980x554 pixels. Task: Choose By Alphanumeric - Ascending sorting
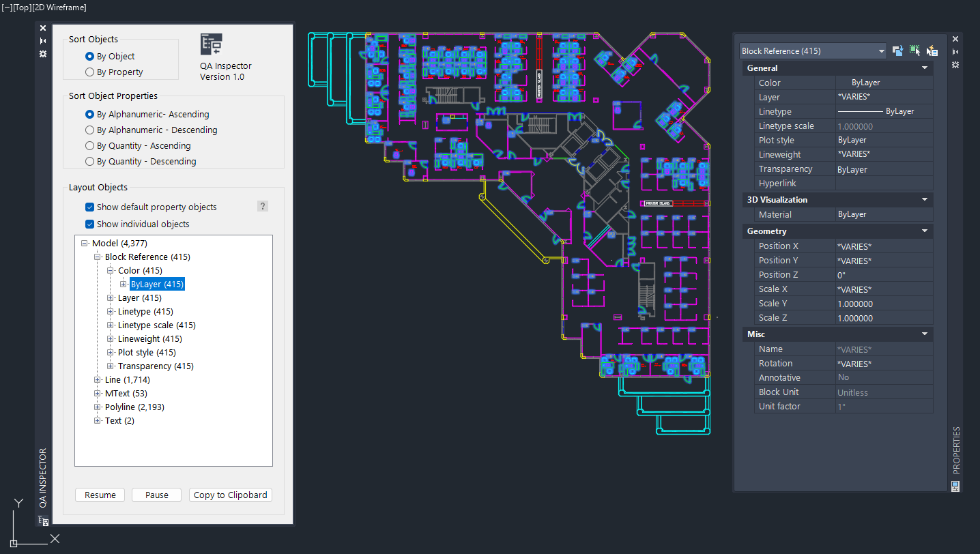point(89,115)
